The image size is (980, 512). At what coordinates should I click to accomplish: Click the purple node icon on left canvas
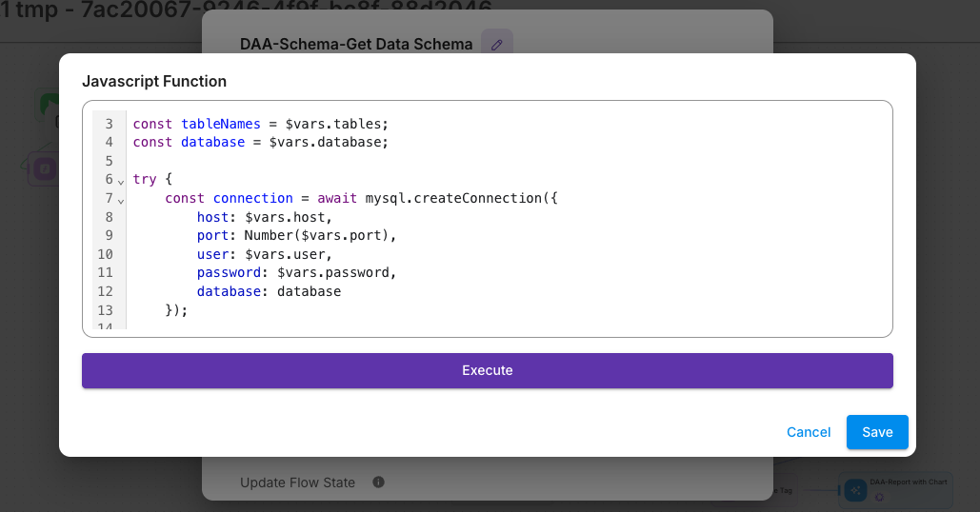tap(43, 169)
